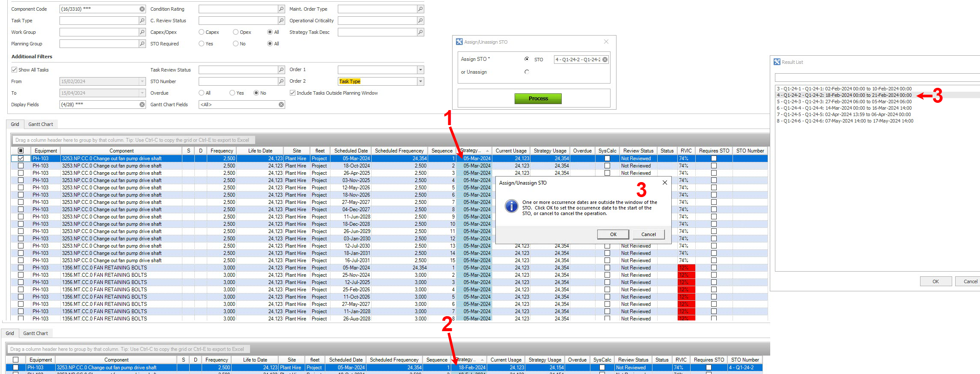The height and width of the screenshot is (374, 980).
Task: Clear the Gantt Chart Fields selection
Action: coord(281,105)
